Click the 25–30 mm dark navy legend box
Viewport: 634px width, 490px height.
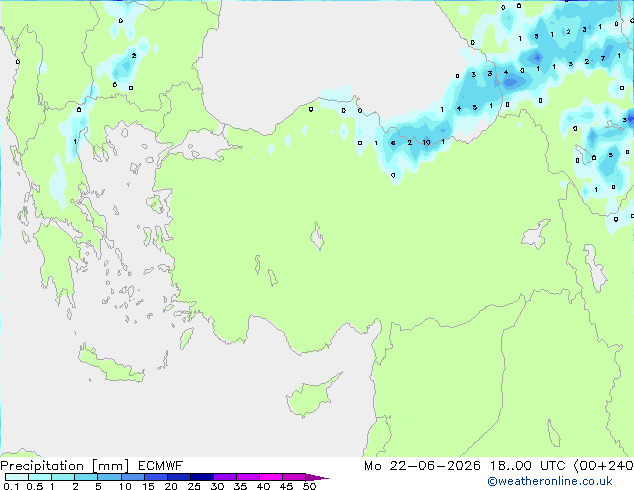pos(202,477)
